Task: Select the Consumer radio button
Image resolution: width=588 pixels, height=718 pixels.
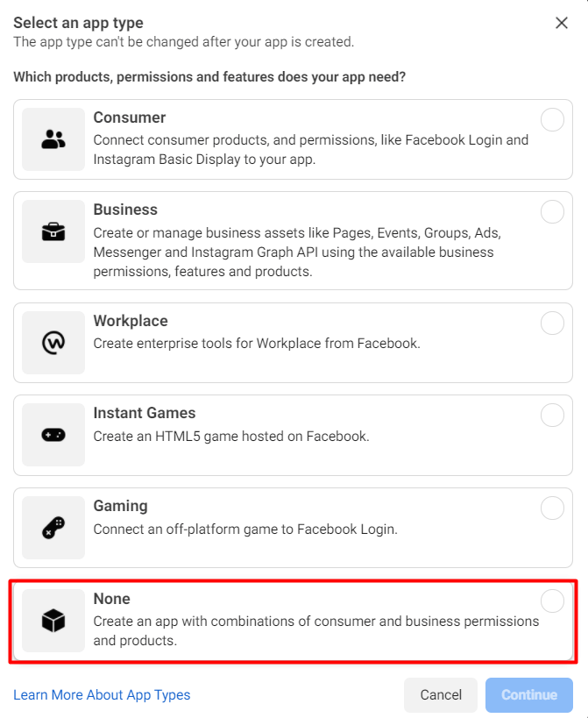Action: pos(552,119)
